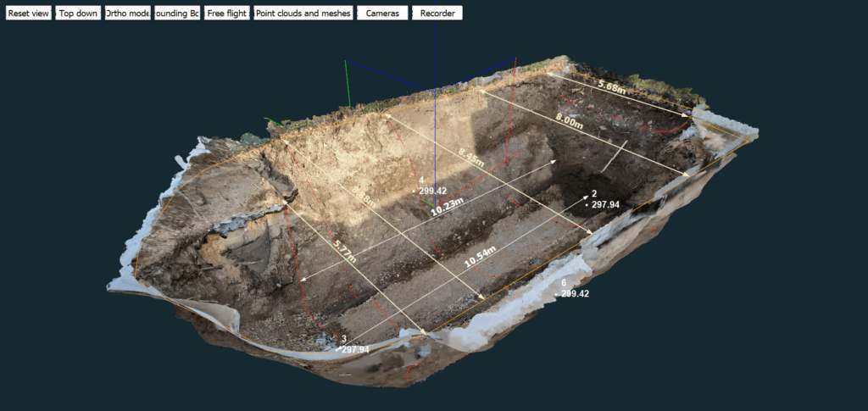
Task: Select the 10.54m measurement label
Action: (480, 258)
